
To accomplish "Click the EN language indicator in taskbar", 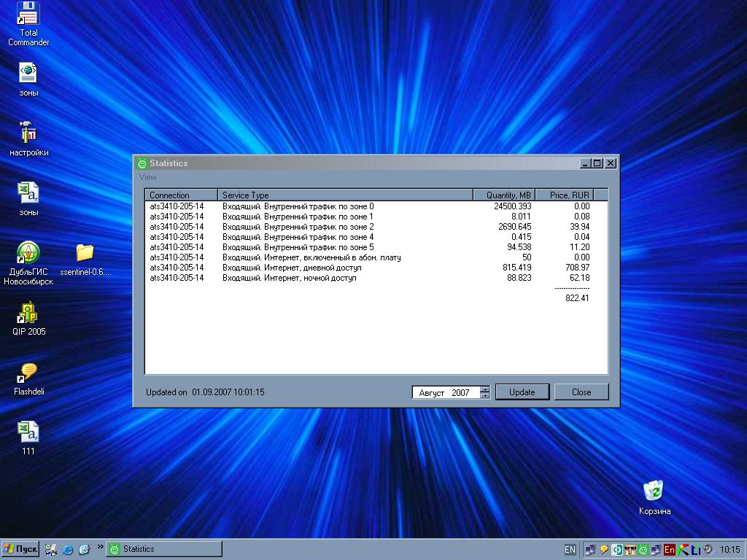I will click(x=570, y=549).
